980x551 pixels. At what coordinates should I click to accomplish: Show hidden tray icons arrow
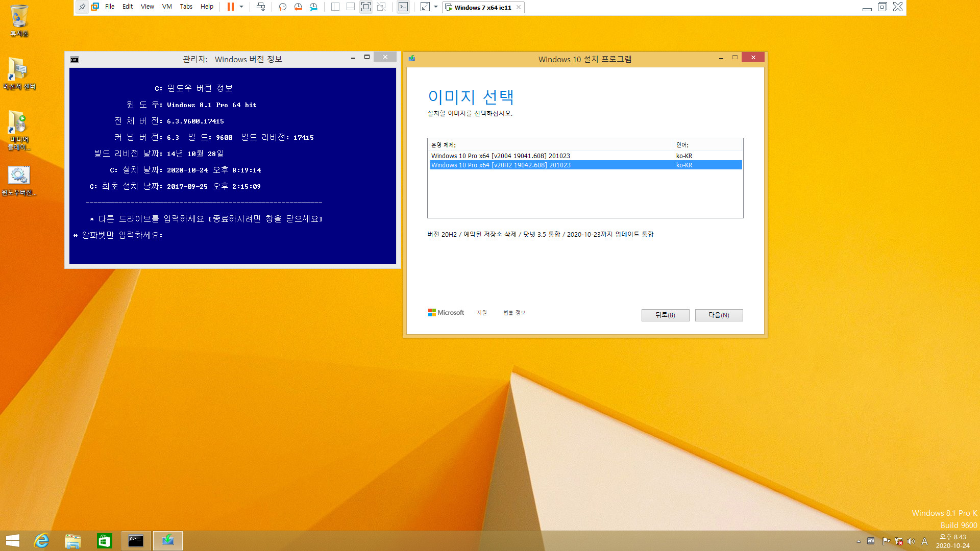(x=859, y=541)
